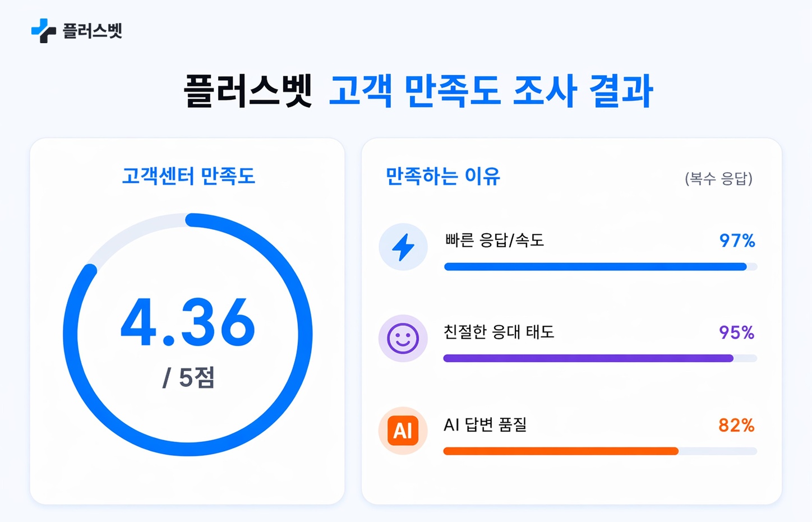Click the orange AI icon

click(403, 431)
